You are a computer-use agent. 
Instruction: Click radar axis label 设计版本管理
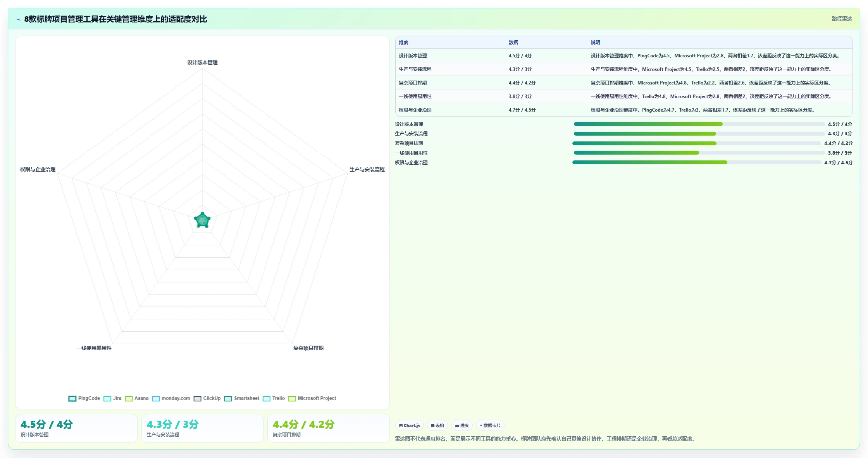(x=202, y=62)
